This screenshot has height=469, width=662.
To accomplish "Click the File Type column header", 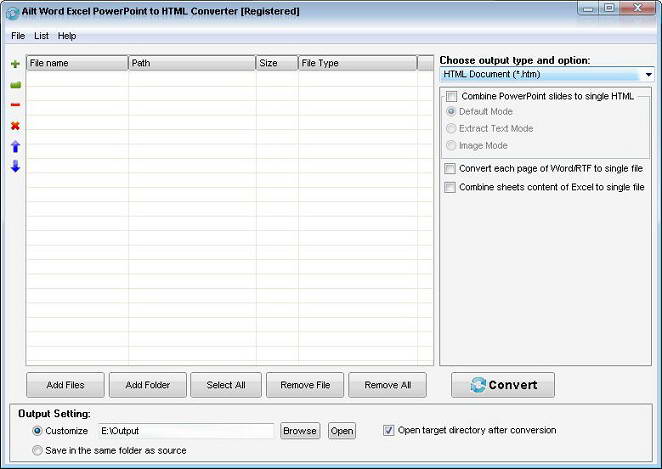I will [x=358, y=63].
